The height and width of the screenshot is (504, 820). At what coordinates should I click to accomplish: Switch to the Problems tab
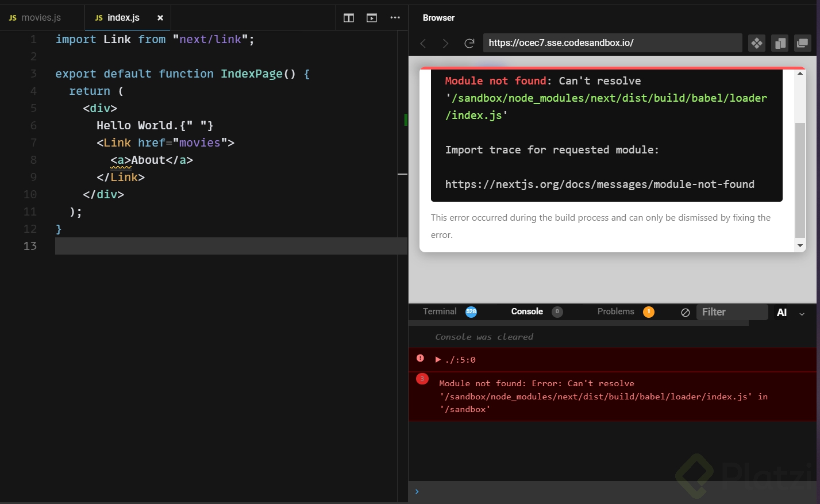[x=615, y=311]
